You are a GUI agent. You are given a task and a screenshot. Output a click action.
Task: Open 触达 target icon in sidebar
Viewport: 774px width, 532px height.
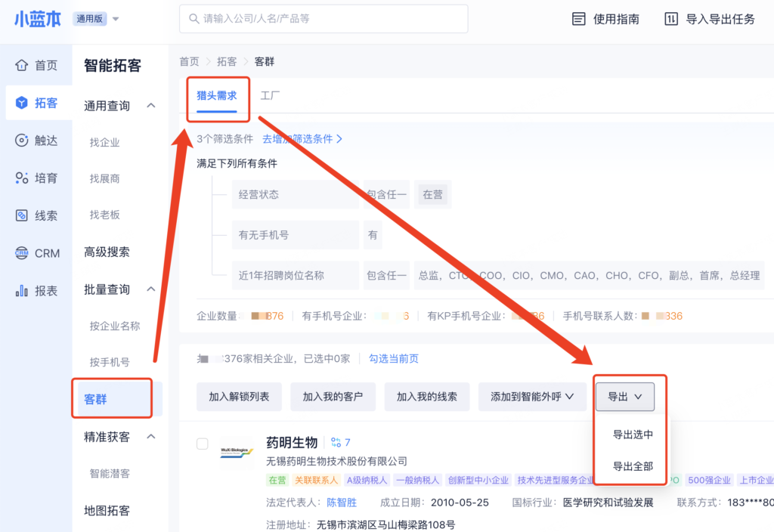22,141
